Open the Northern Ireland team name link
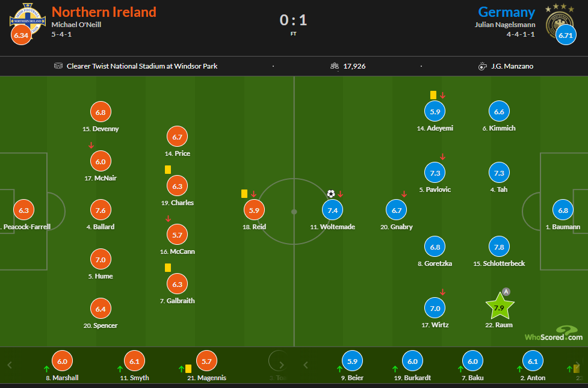Viewport: 588px width, 388px height. tap(104, 12)
